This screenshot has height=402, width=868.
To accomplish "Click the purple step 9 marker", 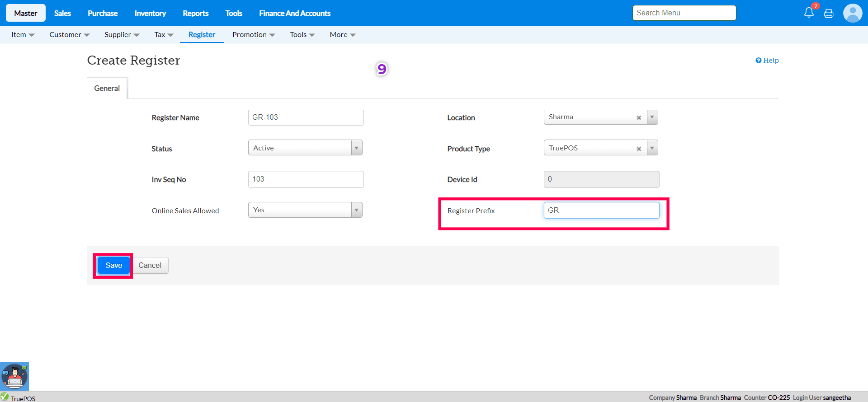I will (382, 69).
